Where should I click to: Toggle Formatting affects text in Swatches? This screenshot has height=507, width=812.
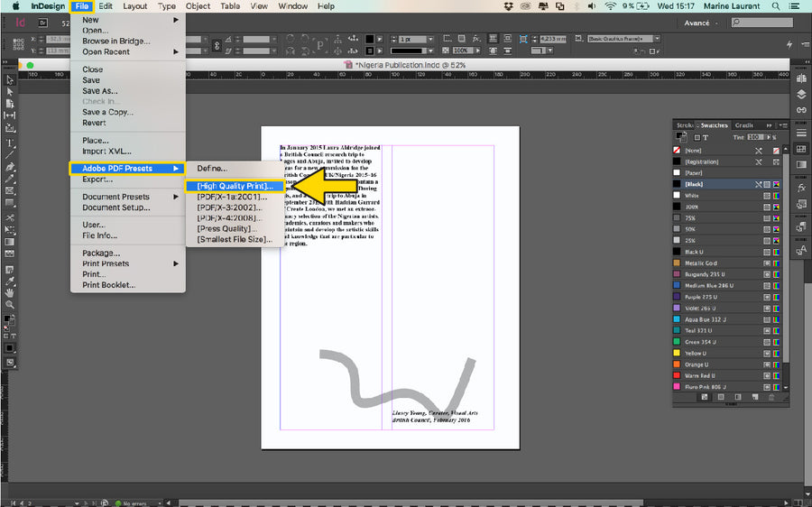tap(706, 138)
